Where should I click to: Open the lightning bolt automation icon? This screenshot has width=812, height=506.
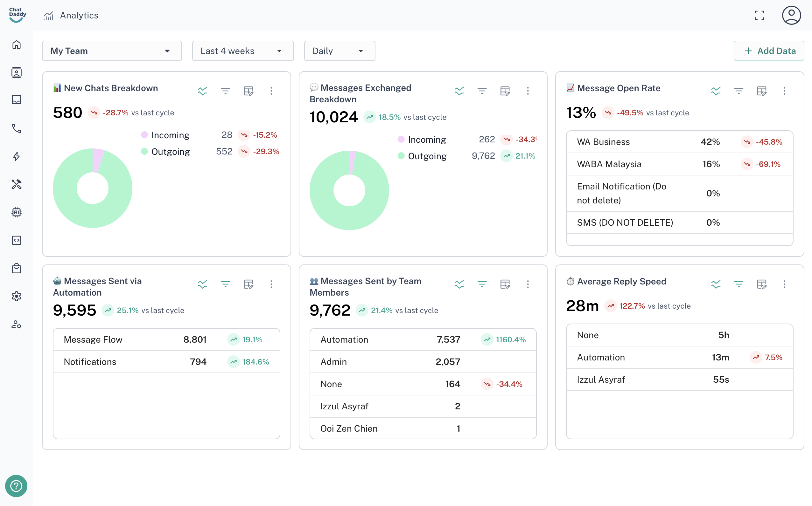click(17, 156)
